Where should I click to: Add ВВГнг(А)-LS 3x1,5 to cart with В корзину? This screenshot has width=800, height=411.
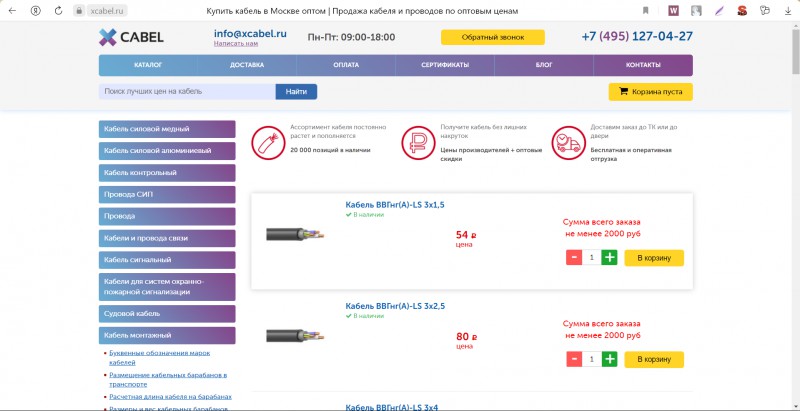click(x=654, y=258)
